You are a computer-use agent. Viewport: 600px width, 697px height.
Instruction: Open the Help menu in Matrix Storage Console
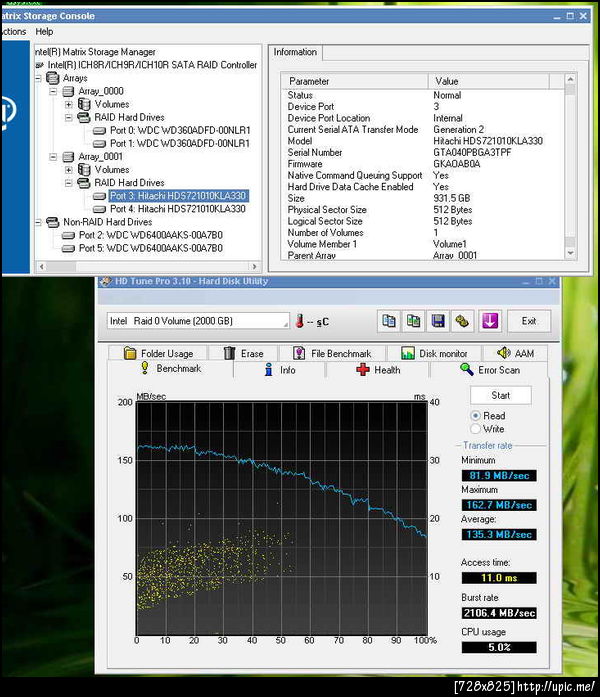[x=44, y=32]
